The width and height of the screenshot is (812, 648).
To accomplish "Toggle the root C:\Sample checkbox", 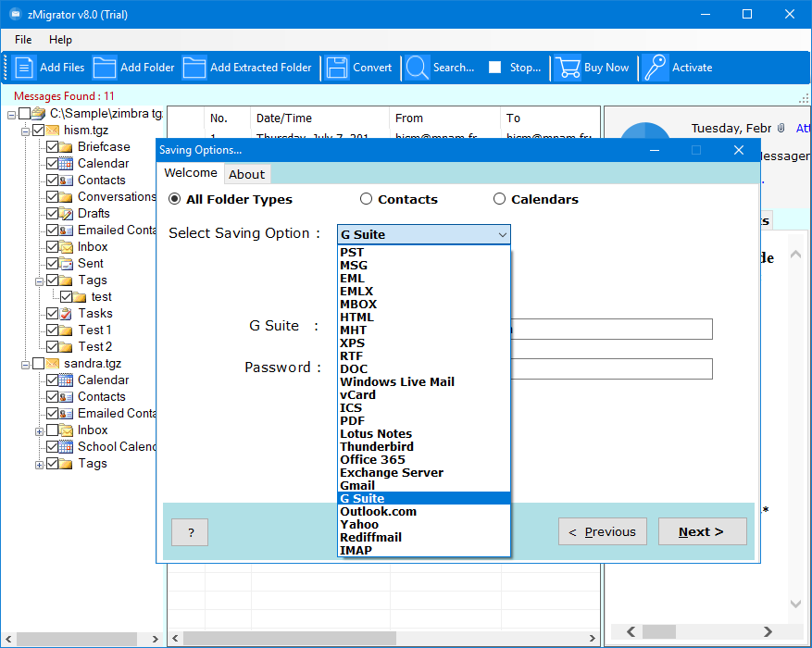I will point(24,113).
